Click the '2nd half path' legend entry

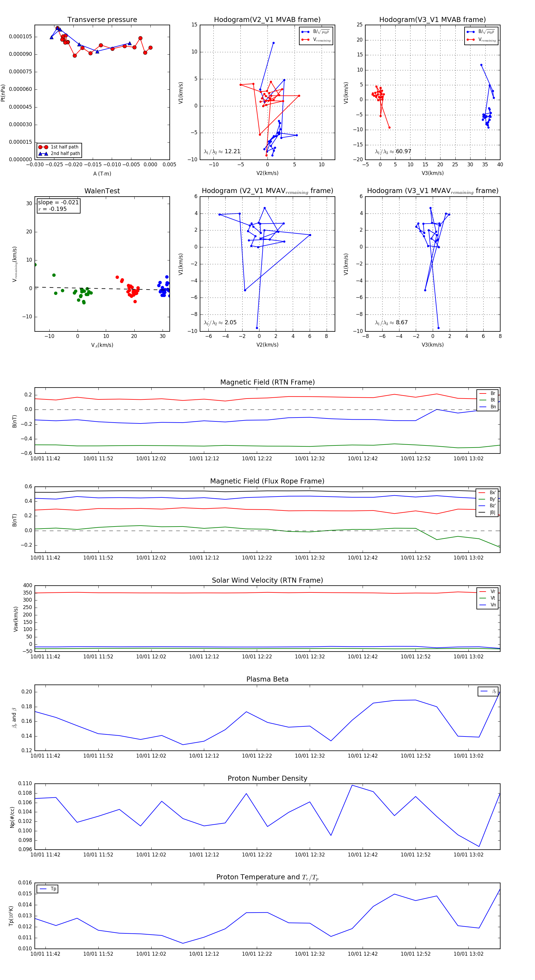pyautogui.click(x=59, y=154)
